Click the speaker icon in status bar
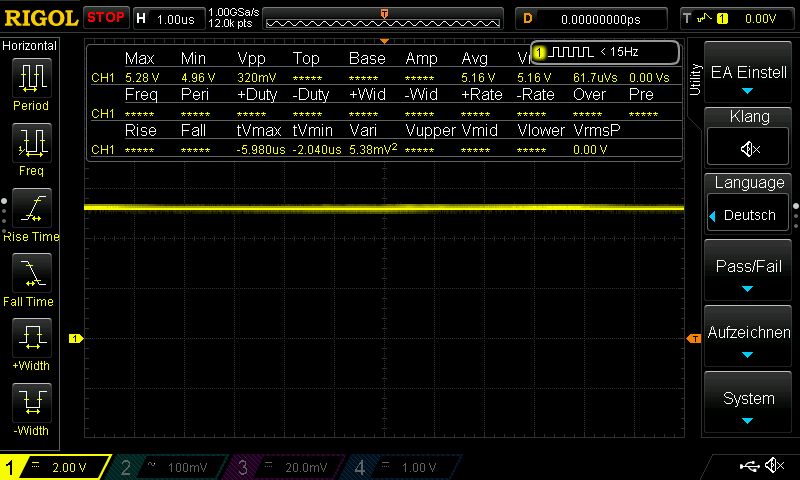The width and height of the screenshot is (800, 480). pyautogui.click(x=773, y=466)
